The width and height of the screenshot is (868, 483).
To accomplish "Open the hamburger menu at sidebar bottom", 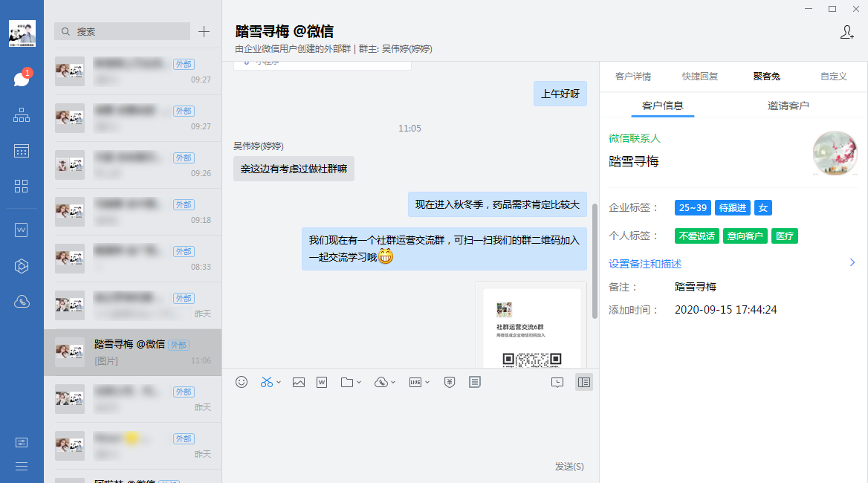I will (x=22, y=467).
